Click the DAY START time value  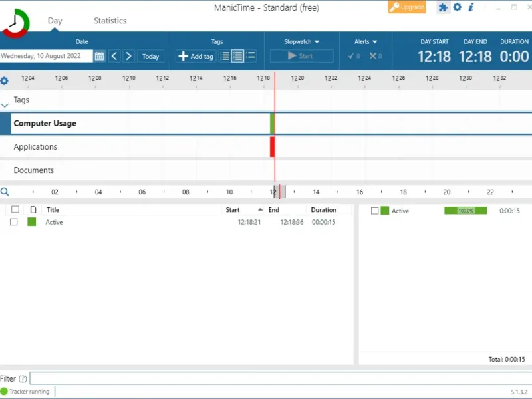[434, 57]
